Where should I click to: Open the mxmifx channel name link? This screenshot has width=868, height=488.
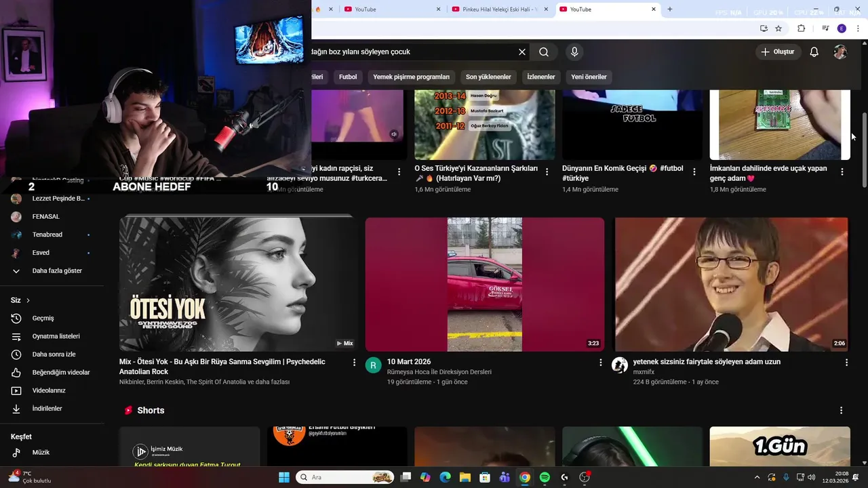coord(644,372)
